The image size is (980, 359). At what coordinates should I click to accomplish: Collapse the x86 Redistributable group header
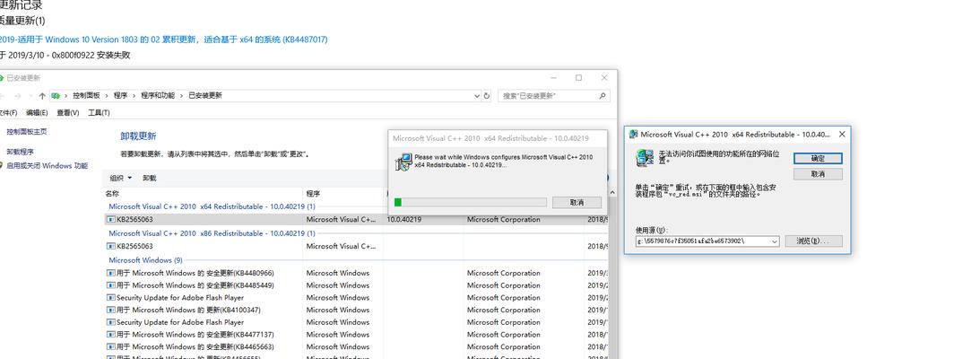click(x=212, y=233)
